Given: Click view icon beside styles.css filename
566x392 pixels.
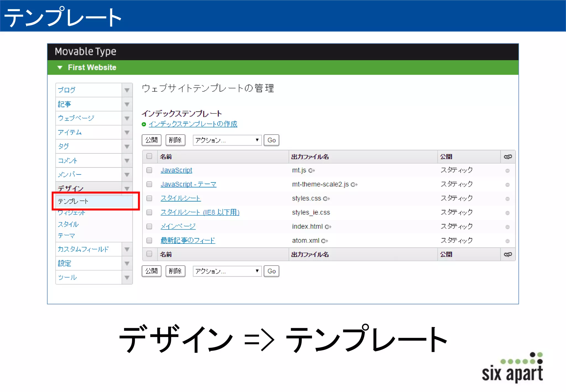Looking at the screenshot, I should [x=326, y=199].
